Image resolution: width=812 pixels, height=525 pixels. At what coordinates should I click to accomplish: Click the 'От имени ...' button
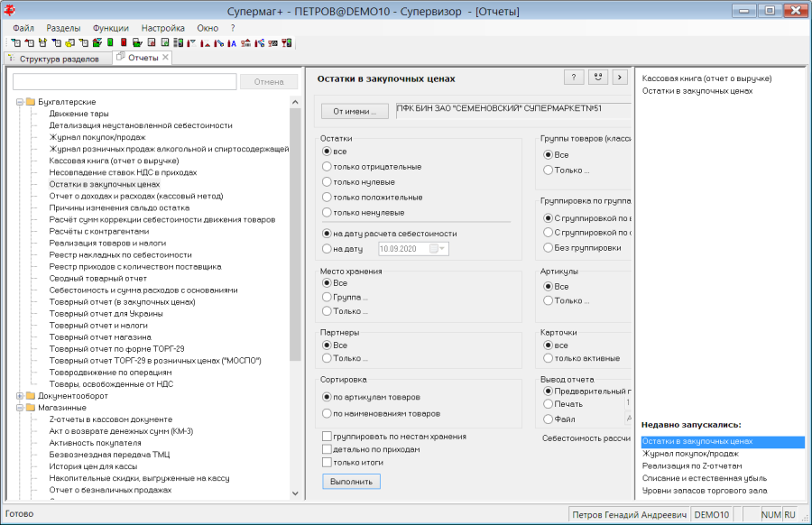pyautogui.click(x=355, y=111)
